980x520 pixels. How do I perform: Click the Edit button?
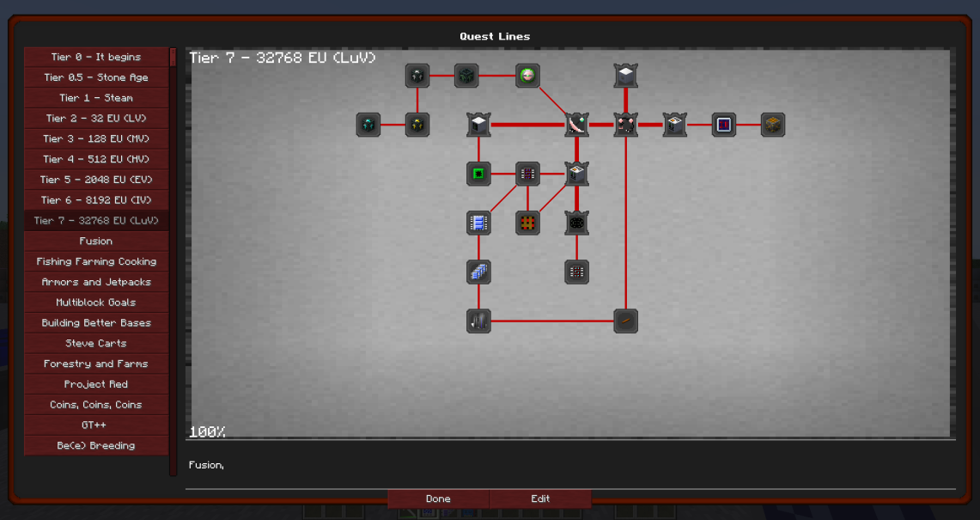(539, 499)
